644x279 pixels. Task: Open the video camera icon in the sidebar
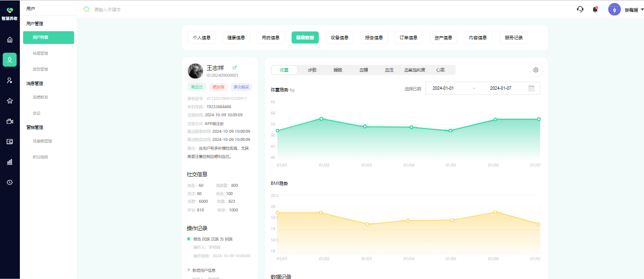(10, 121)
